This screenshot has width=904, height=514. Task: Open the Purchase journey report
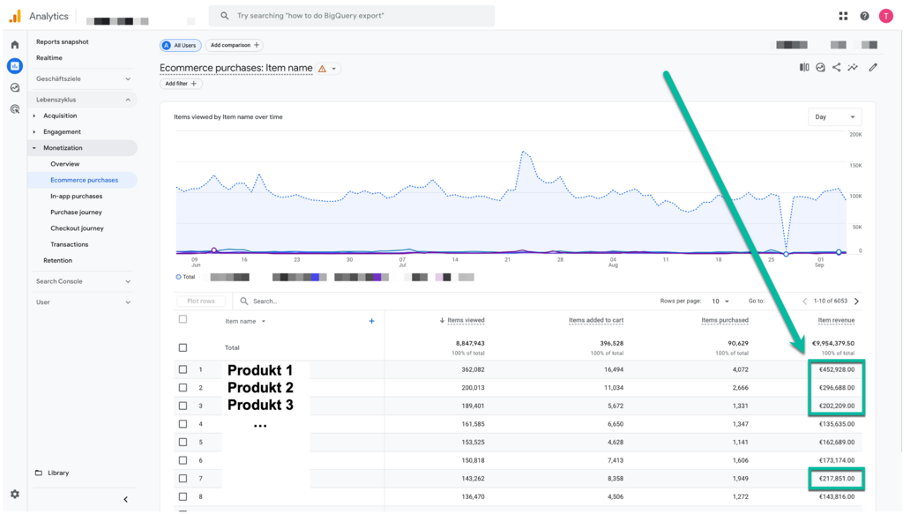pos(76,212)
